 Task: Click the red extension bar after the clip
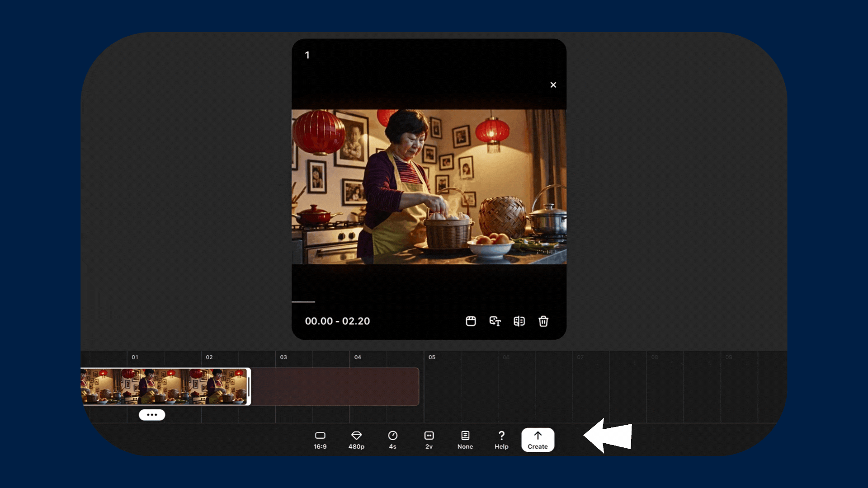(x=335, y=387)
